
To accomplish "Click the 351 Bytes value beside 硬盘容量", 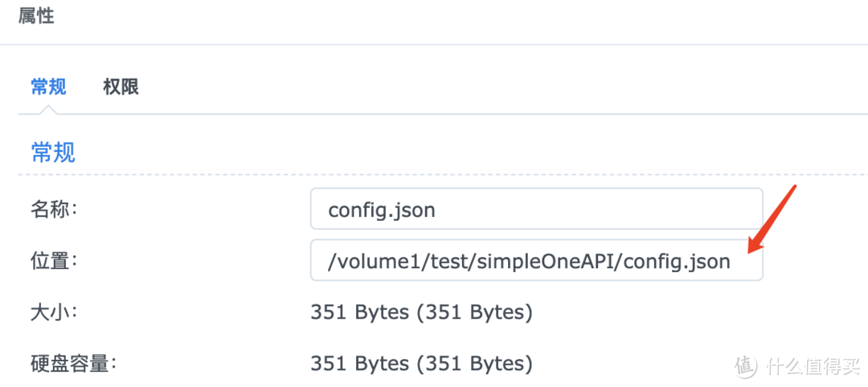I will (x=359, y=364).
